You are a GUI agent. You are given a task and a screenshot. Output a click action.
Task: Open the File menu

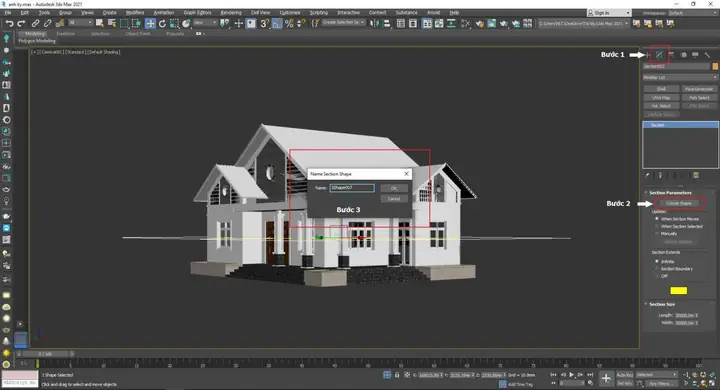pyautogui.click(x=8, y=13)
